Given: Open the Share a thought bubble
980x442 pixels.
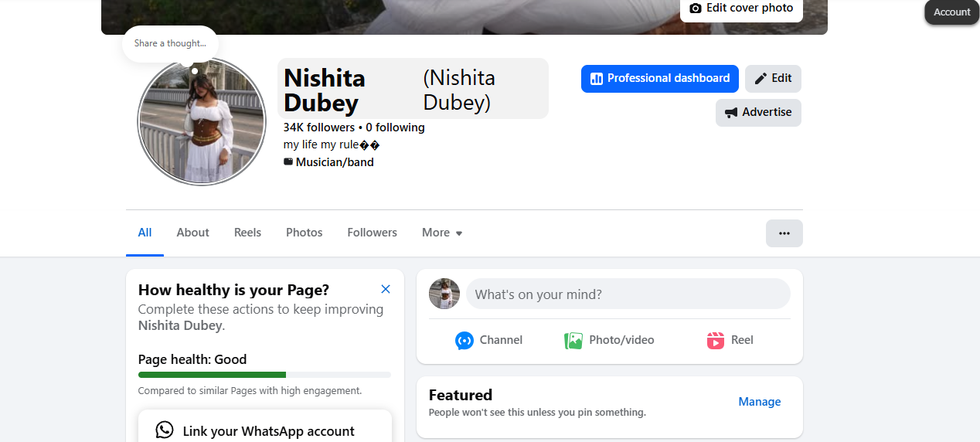Looking at the screenshot, I should [170, 43].
